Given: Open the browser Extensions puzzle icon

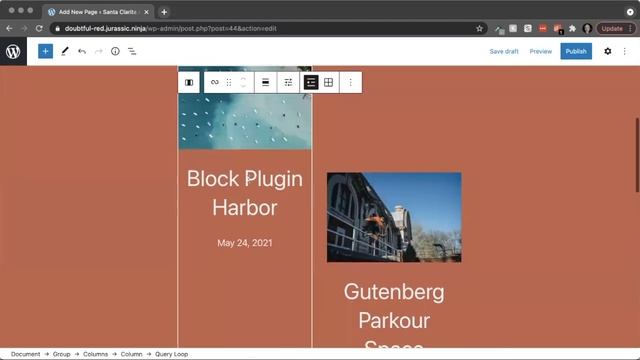Looking at the screenshot, I should tap(572, 29).
